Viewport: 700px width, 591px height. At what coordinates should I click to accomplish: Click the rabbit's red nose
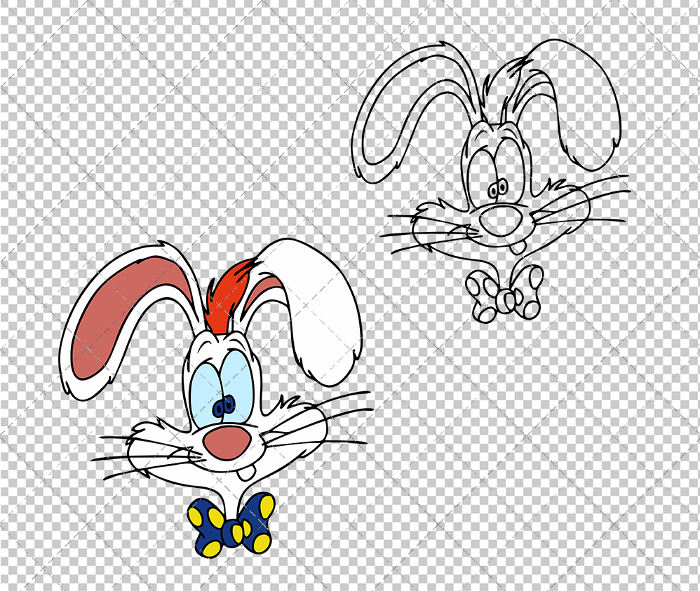(226, 443)
